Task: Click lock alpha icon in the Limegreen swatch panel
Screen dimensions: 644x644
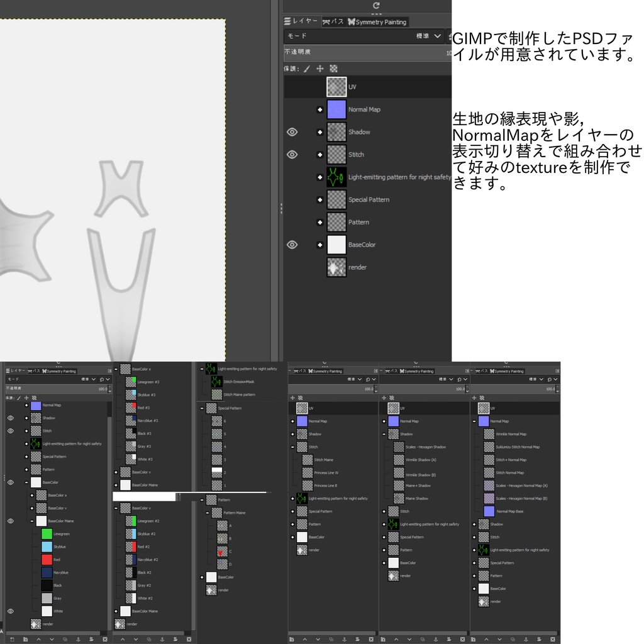Action: 34,397
